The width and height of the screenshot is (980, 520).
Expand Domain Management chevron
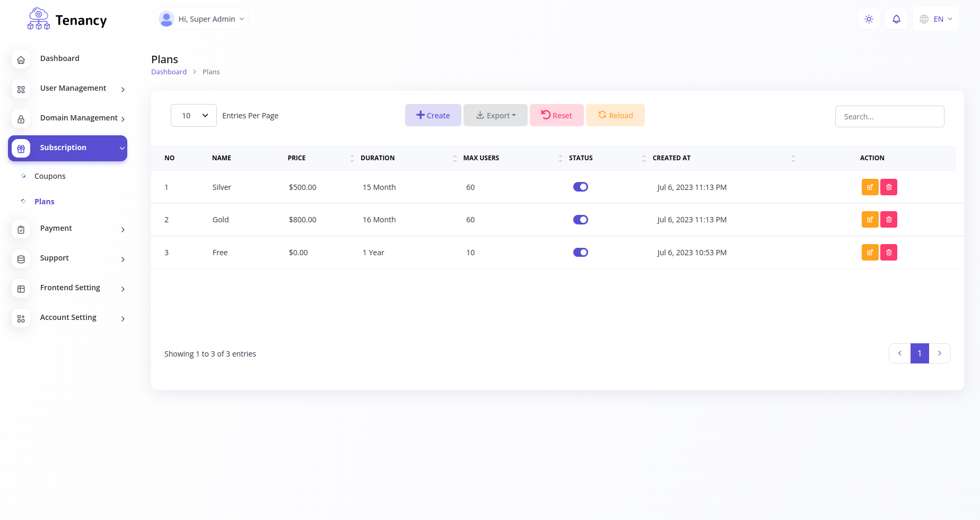tap(123, 119)
